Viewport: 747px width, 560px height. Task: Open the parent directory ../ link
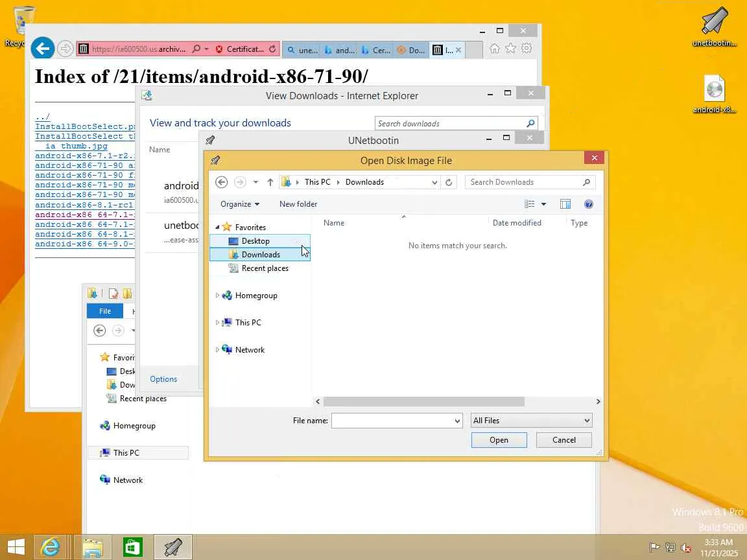click(x=42, y=117)
